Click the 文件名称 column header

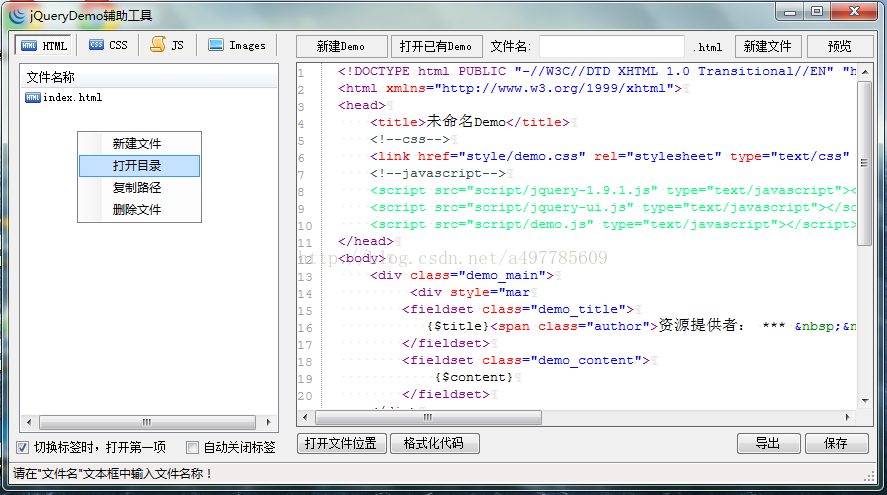[x=149, y=78]
